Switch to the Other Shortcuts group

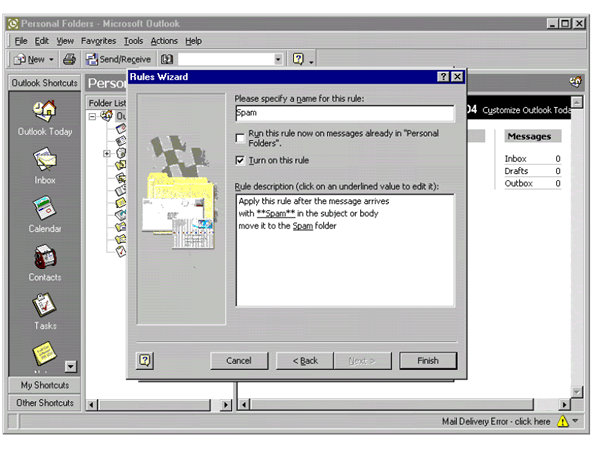tap(45, 403)
